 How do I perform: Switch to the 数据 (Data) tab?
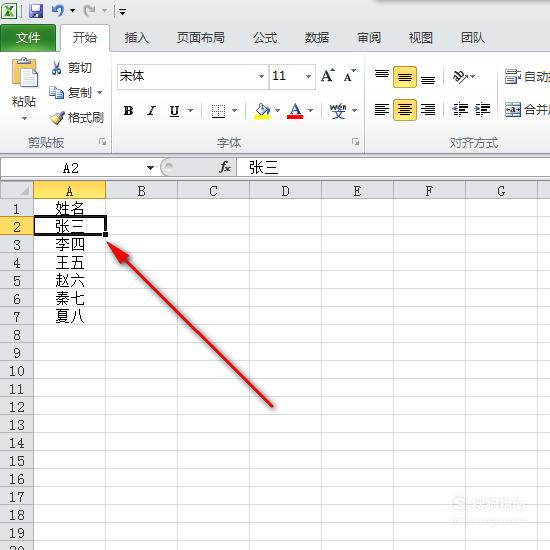pos(317,38)
